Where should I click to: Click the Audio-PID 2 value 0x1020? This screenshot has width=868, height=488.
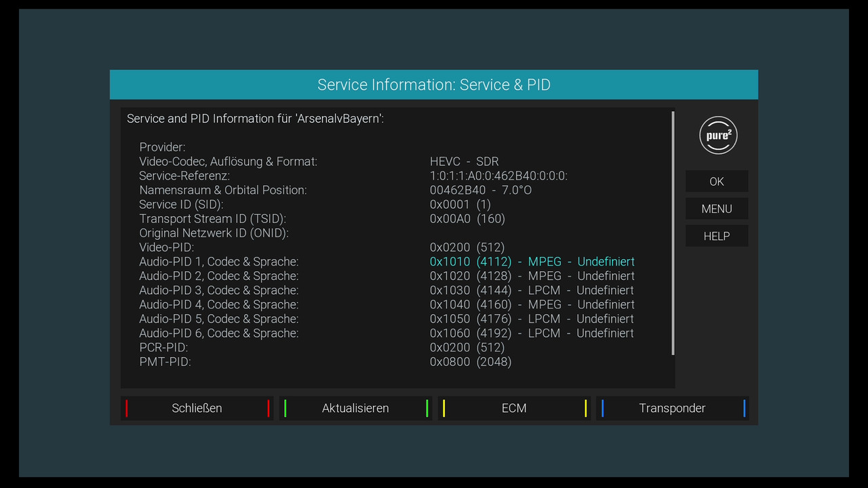pyautogui.click(x=532, y=276)
